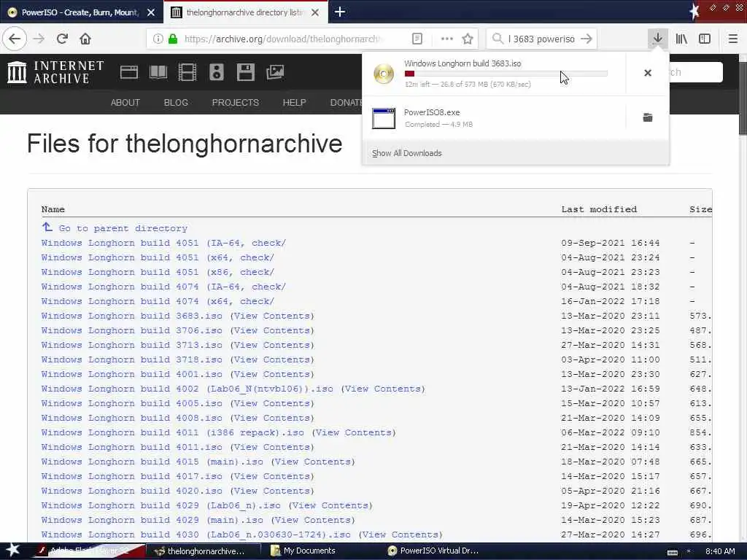Switch to thelonghornarchive taskbar window
The image size is (747, 560).
coord(203,551)
